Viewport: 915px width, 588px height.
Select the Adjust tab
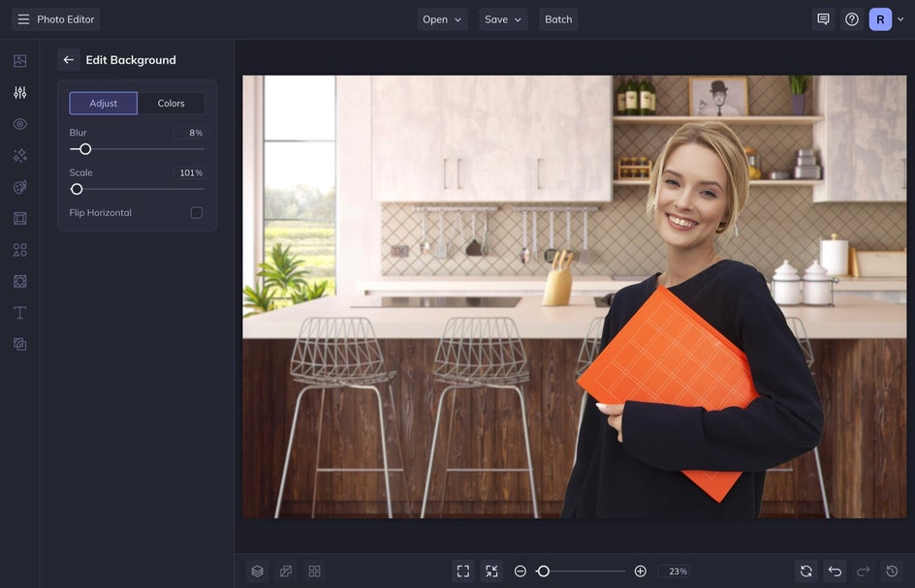coord(104,104)
